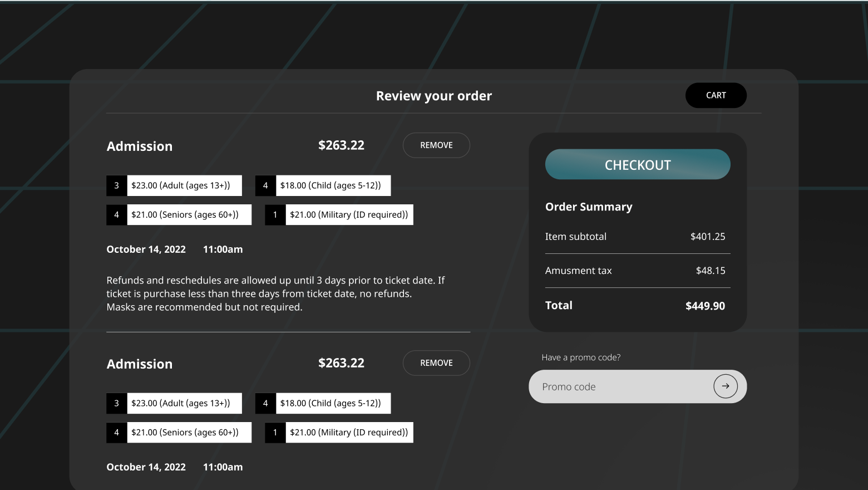Click Military quantity box in second Admission
The height and width of the screenshot is (490, 868).
click(x=275, y=433)
